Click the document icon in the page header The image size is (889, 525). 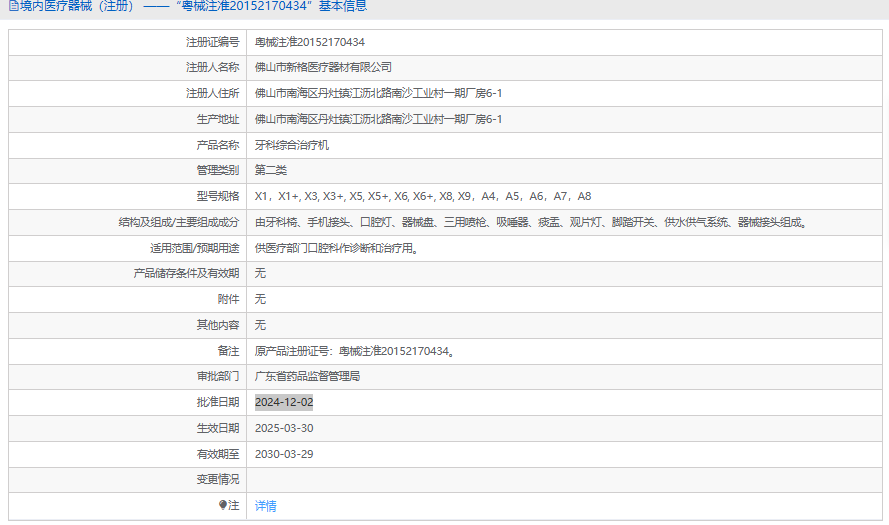[x=14, y=6]
